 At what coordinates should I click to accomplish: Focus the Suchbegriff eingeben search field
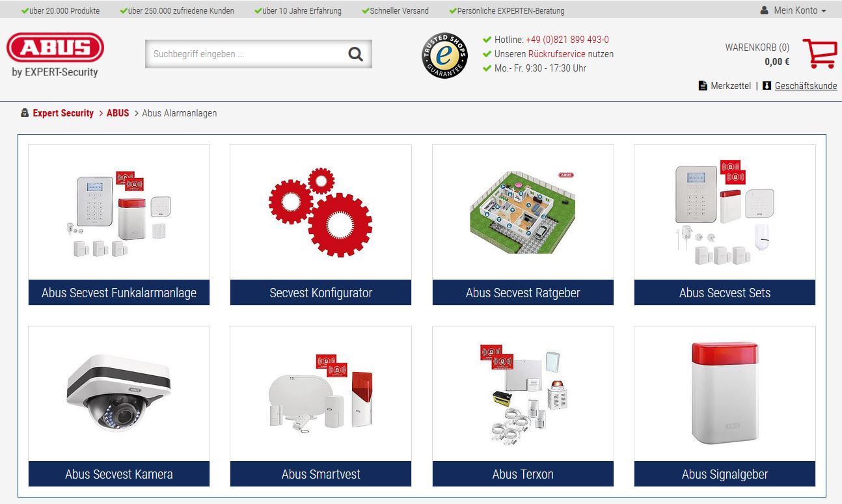[247, 54]
